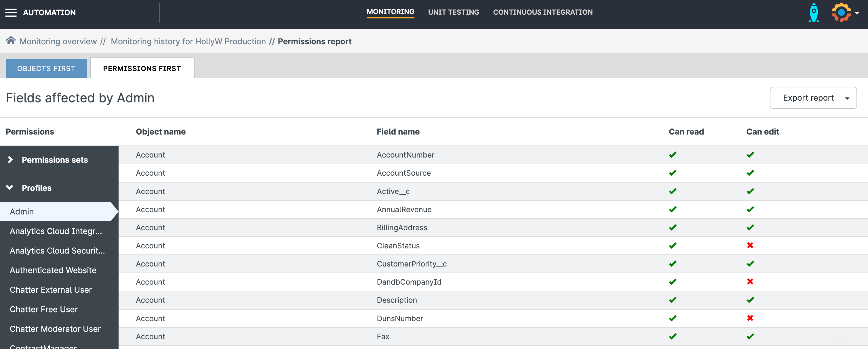Click the home icon in breadcrumb

(x=11, y=41)
